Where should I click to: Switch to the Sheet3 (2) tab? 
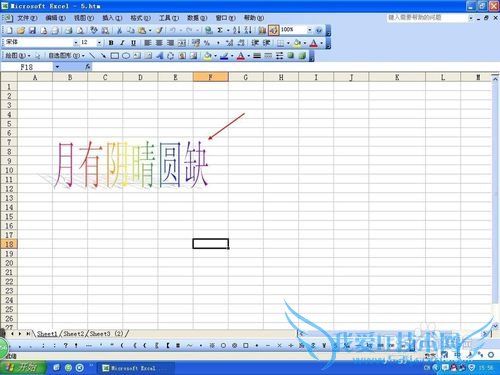click(107, 333)
